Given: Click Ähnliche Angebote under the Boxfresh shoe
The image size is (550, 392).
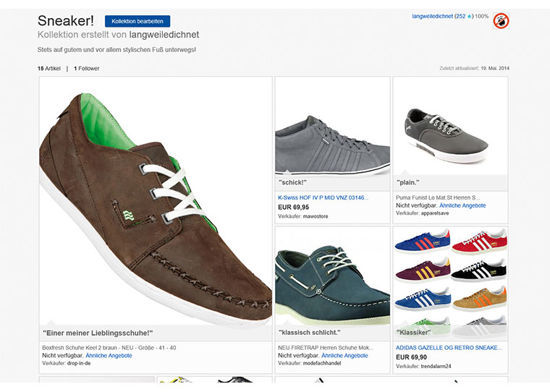Looking at the screenshot, I should 109,356.
